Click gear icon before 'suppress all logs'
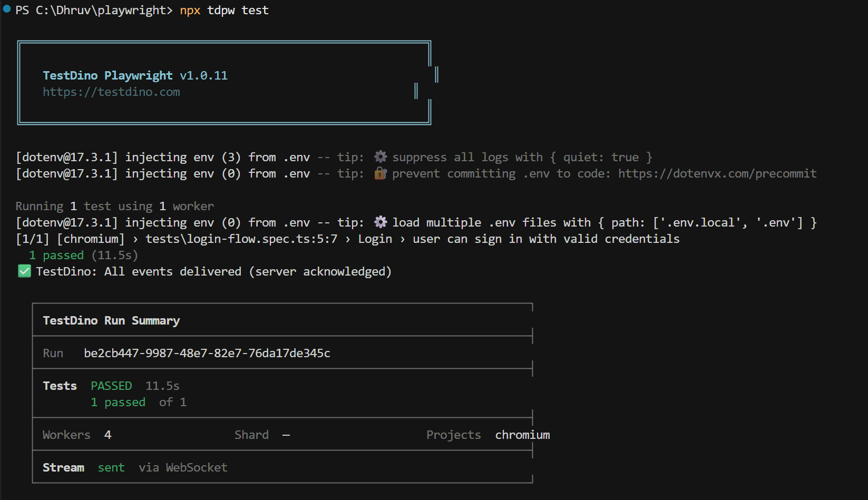Image resolution: width=868 pixels, height=500 pixels. (x=381, y=157)
